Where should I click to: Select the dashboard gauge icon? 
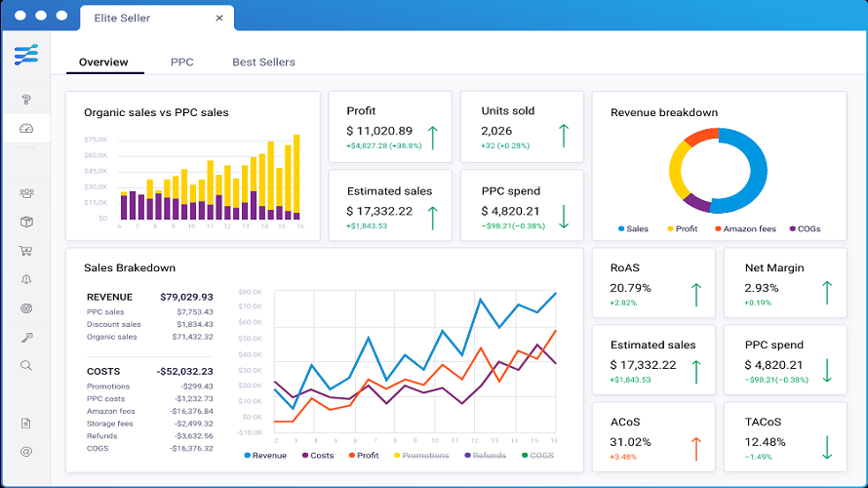click(26, 129)
